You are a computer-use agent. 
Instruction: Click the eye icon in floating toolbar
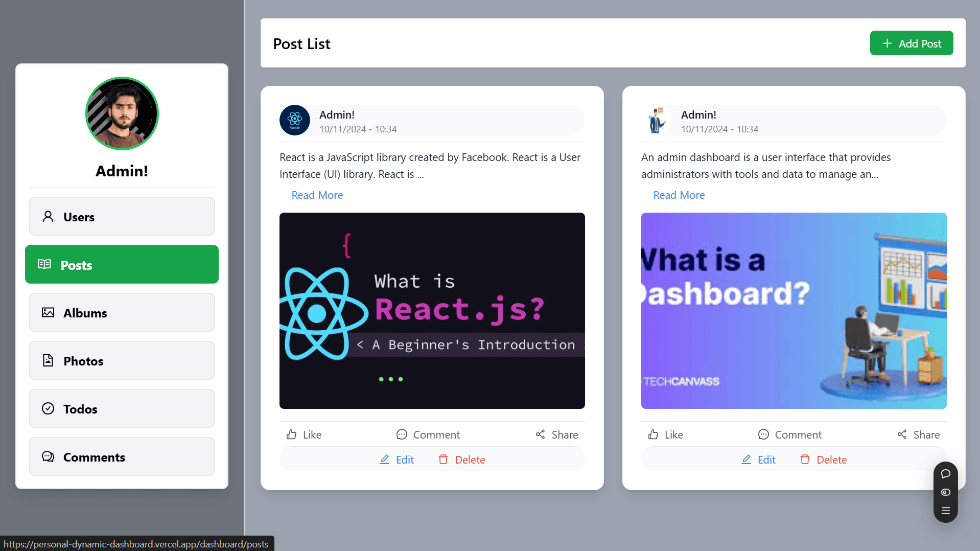click(x=946, y=492)
